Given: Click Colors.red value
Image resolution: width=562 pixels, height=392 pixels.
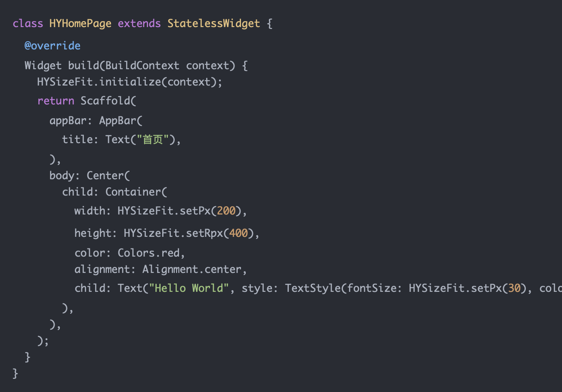Looking at the screenshot, I should 149,253.
